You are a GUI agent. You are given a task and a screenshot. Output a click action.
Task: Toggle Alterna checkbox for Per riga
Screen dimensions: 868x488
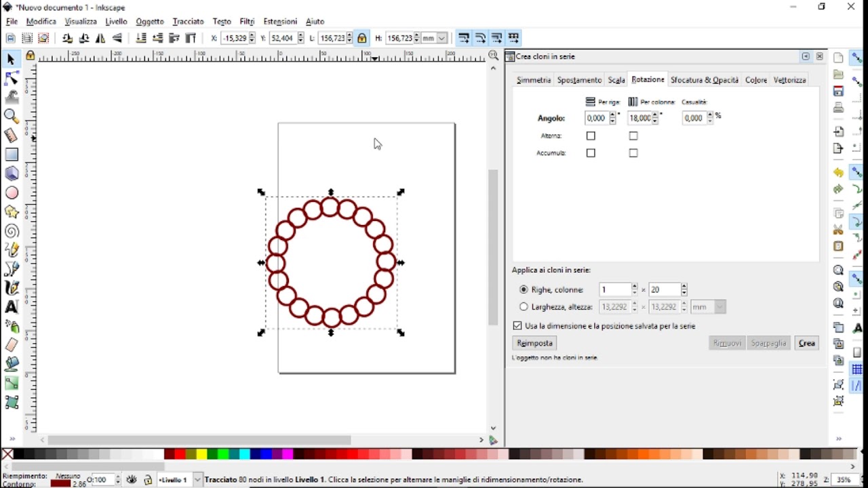pos(591,136)
